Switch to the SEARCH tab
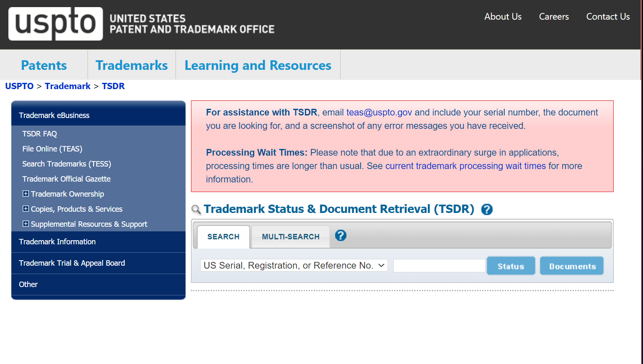643x364 pixels. point(223,237)
